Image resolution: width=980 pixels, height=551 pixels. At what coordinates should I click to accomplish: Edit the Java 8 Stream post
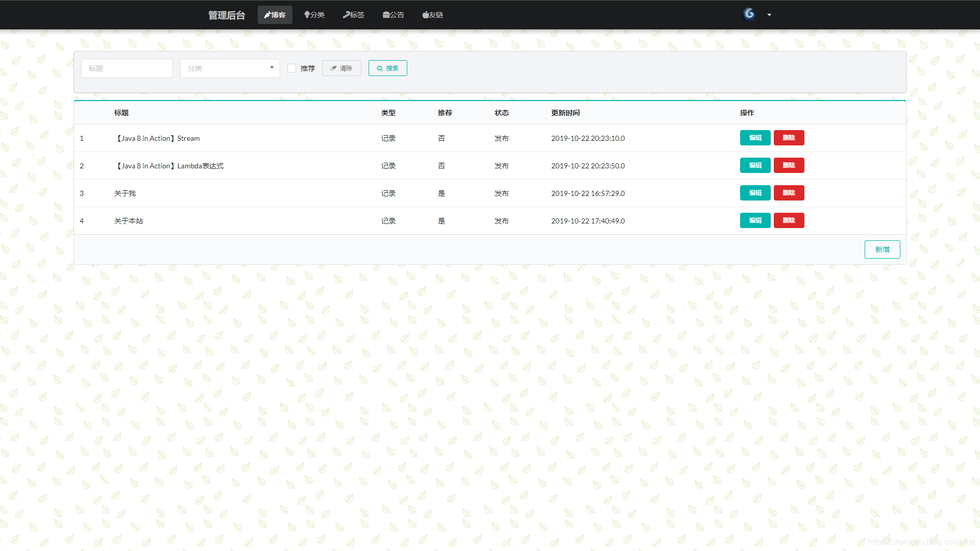click(755, 138)
